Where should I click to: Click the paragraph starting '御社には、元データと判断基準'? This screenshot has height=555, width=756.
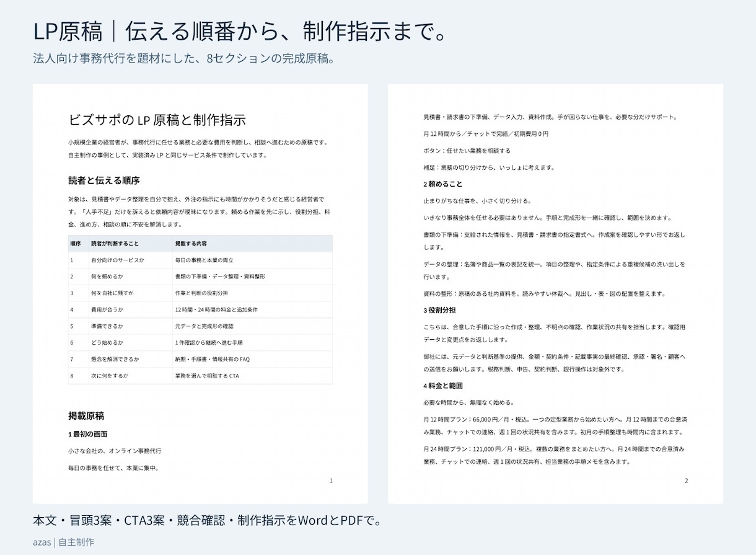554,363
